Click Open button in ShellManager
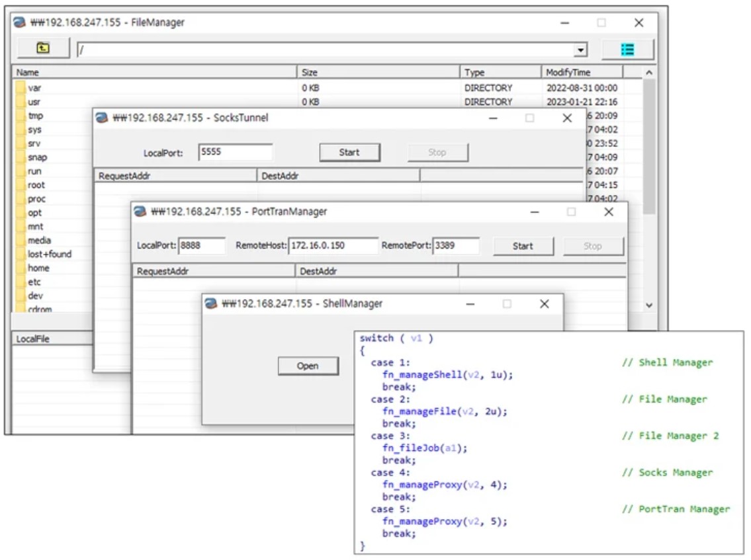Image resolution: width=751 pixels, height=560 pixels. tap(308, 366)
